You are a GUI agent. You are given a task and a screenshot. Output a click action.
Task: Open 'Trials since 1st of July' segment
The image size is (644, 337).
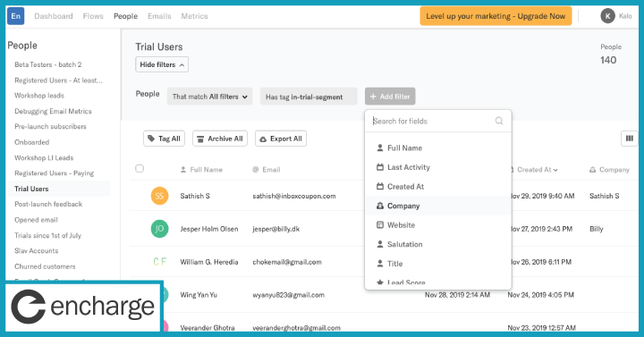(48, 235)
